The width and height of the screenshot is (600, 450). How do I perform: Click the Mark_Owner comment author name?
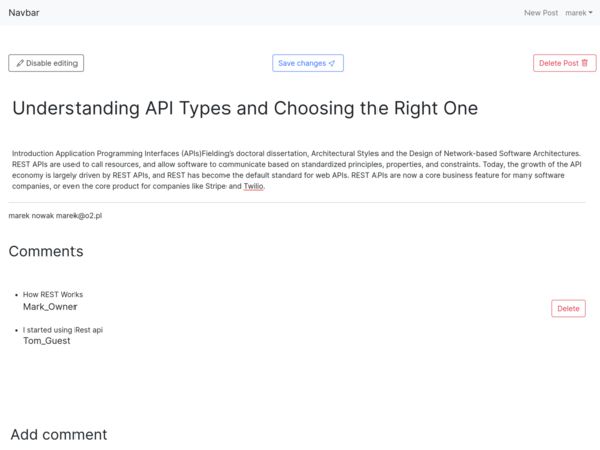tap(50, 307)
